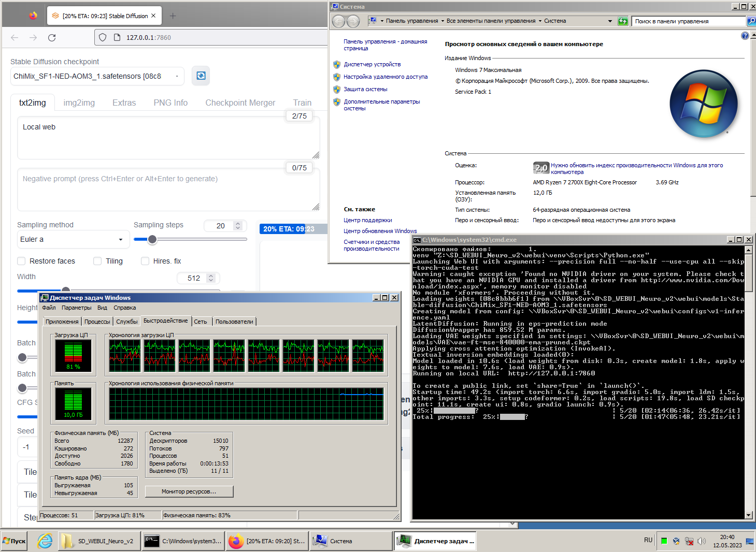Reload the Firefox page
The image size is (756, 552).
tap(52, 37)
